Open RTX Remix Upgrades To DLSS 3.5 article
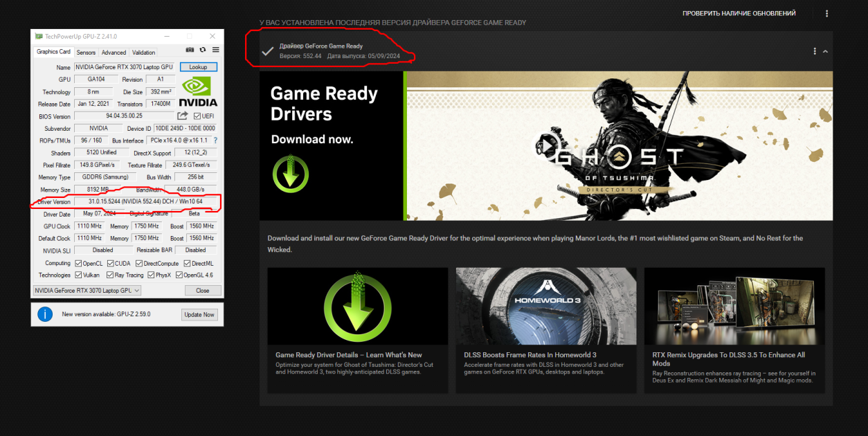This screenshot has height=436, width=868. click(x=729, y=358)
